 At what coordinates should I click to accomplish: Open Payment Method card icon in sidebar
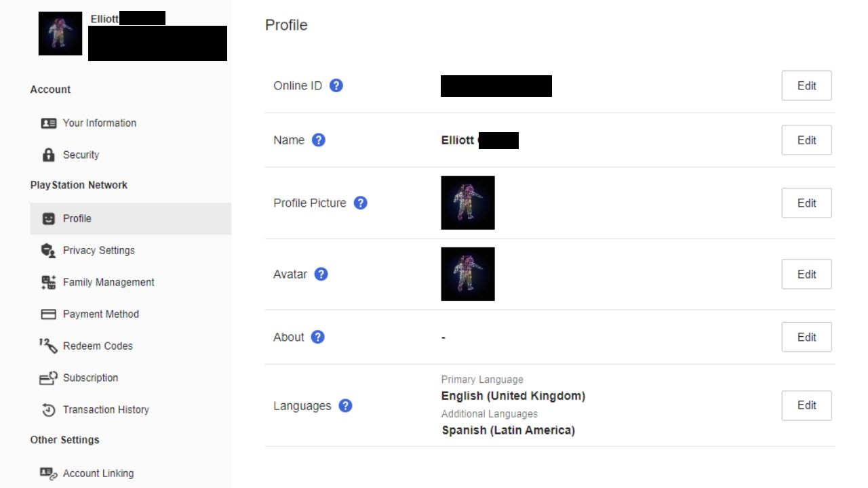pyautogui.click(x=49, y=314)
